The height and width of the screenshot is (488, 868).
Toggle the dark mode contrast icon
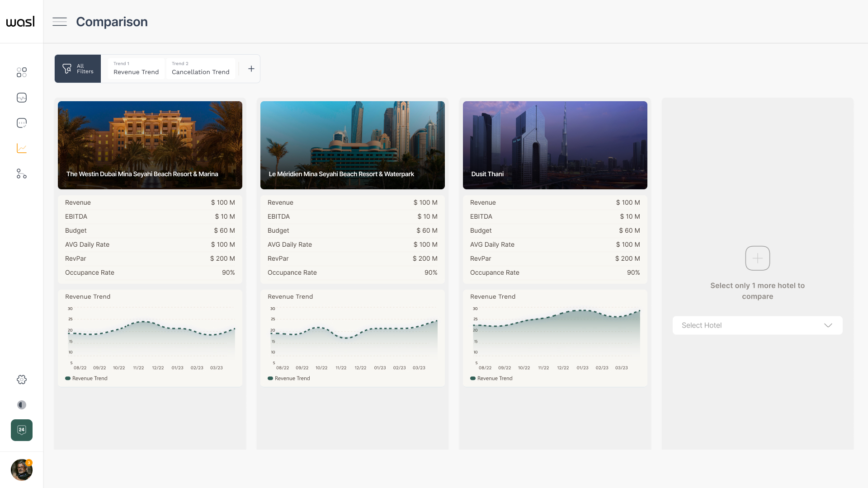tap(22, 405)
